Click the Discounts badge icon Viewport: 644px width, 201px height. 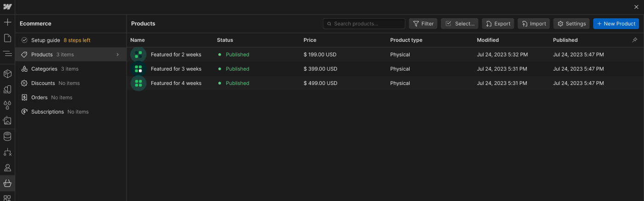click(x=24, y=83)
